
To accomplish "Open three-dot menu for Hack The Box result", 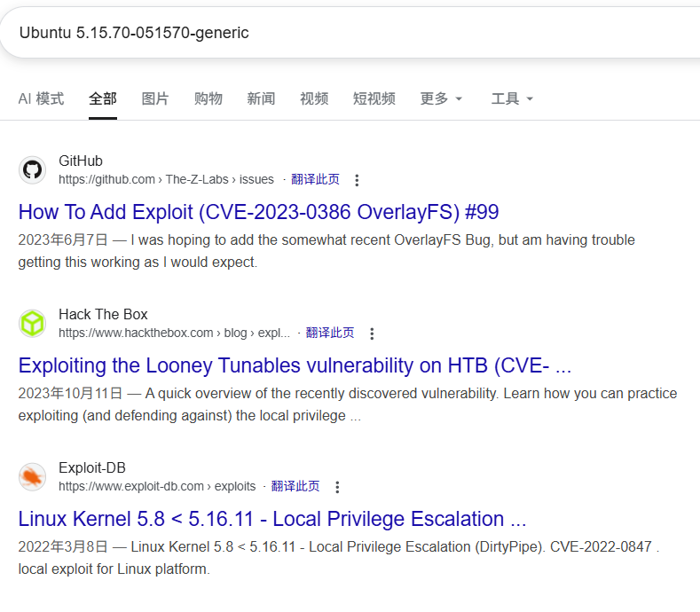I will pyautogui.click(x=372, y=333).
